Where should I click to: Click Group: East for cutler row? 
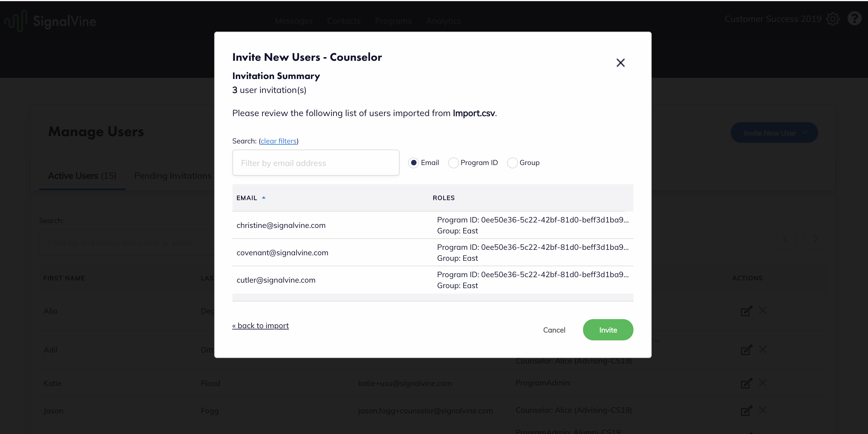[x=457, y=285]
